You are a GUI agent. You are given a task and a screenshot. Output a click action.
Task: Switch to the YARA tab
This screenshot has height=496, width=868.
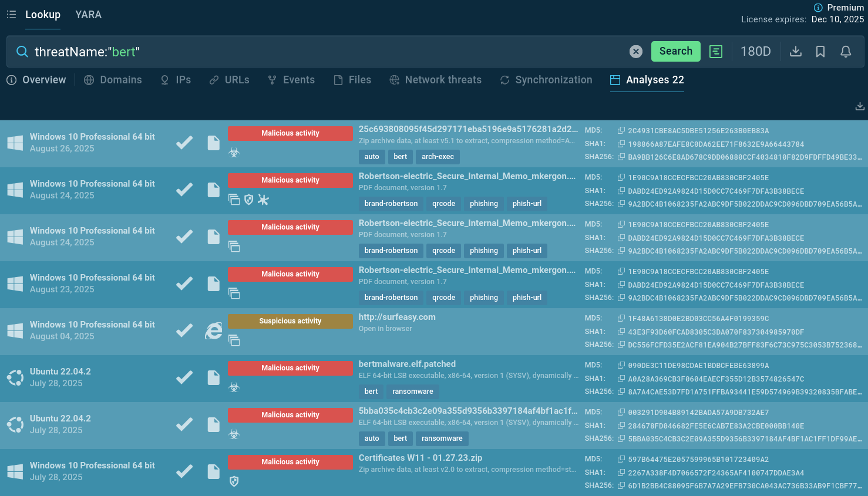coord(88,15)
